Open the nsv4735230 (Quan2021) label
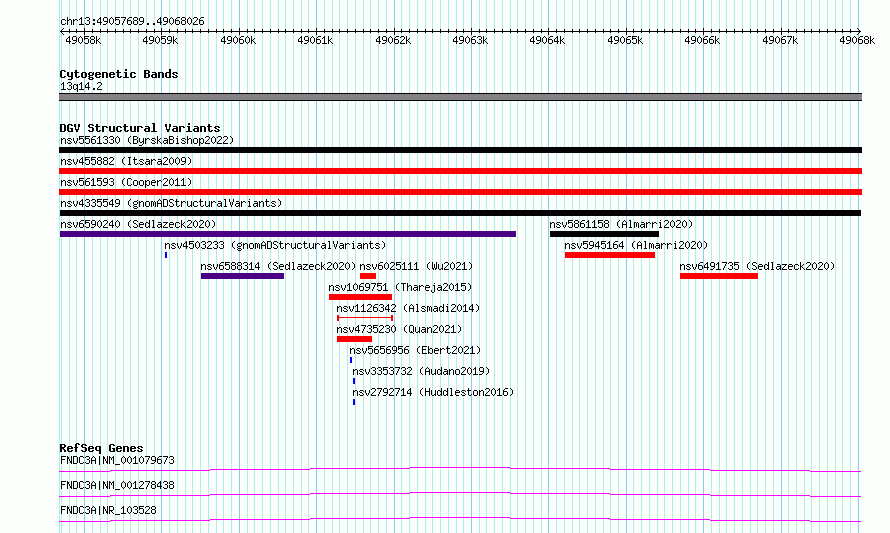This screenshot has height=533, width=890. pos(399,329)
